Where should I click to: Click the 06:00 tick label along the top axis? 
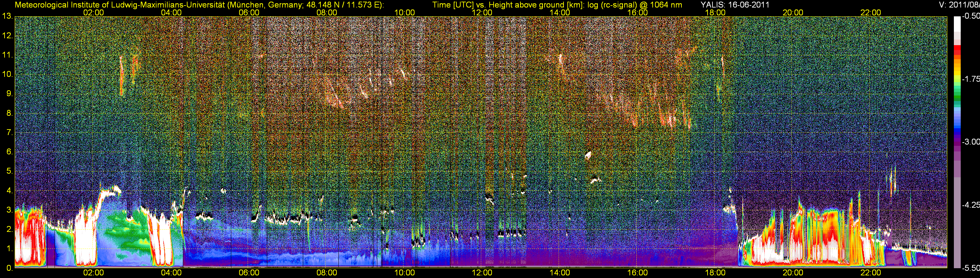coord(249,12)
